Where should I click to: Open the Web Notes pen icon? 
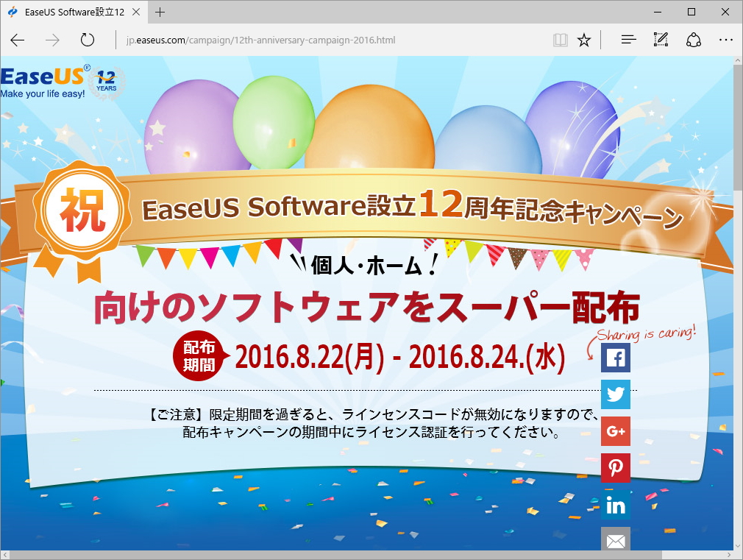661,39
